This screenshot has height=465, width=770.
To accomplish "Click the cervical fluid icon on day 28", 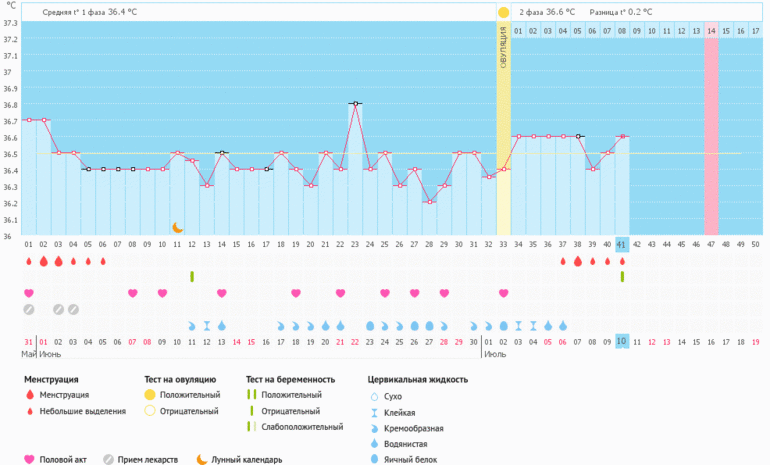I will pos(429,326).
